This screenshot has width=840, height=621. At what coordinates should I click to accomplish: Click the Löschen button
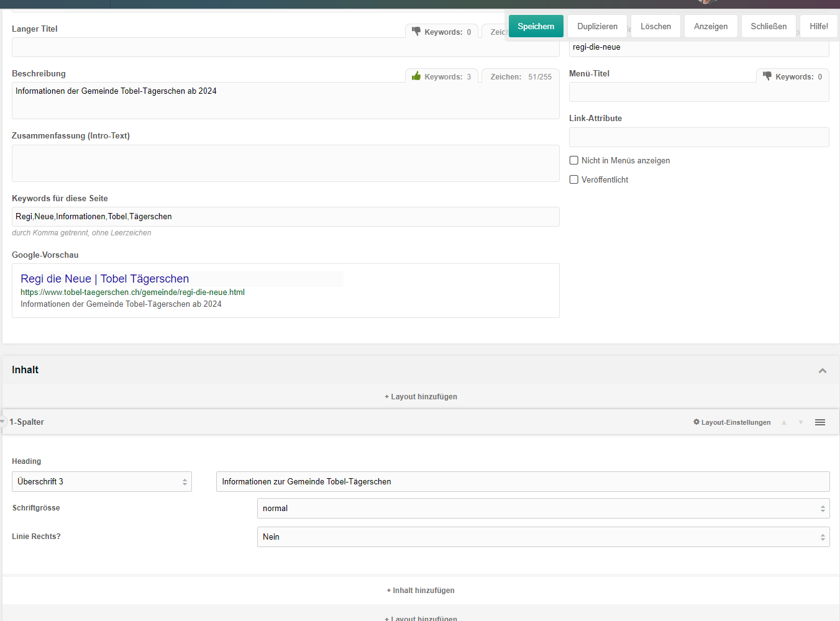coord(656,26)
